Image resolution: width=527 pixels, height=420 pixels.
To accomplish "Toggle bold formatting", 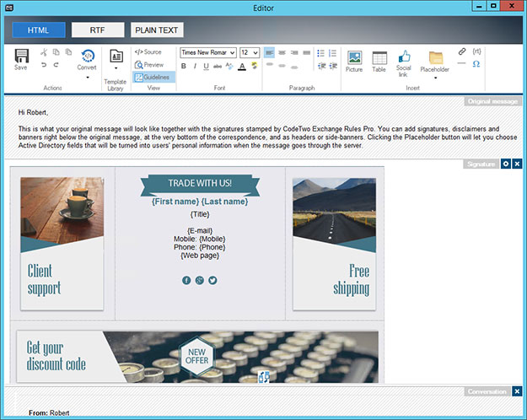I will tap(184, 67).
